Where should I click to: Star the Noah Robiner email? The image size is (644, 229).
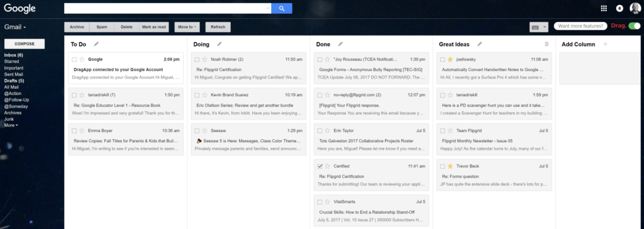tap(204, 59)
